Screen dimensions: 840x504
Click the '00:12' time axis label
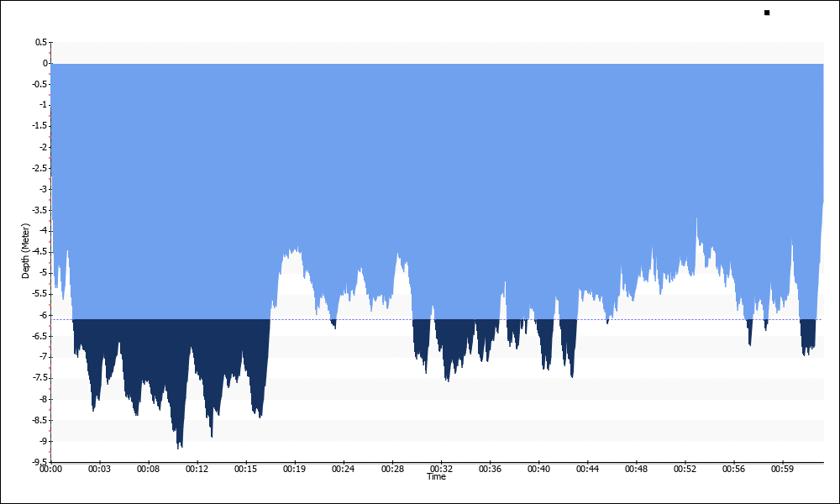pyautogui.click(x=197, y=470)
